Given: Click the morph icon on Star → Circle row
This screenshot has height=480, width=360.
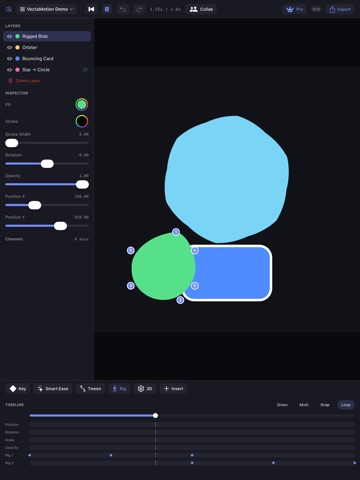Looking at the screenshot, I should (x=85, y=70).
